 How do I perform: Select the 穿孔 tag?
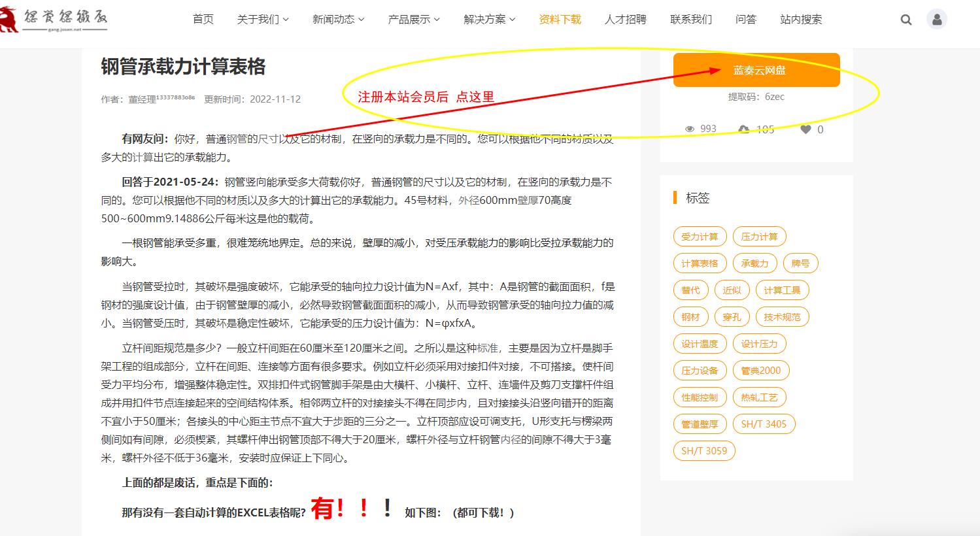(x=732, y=317)
